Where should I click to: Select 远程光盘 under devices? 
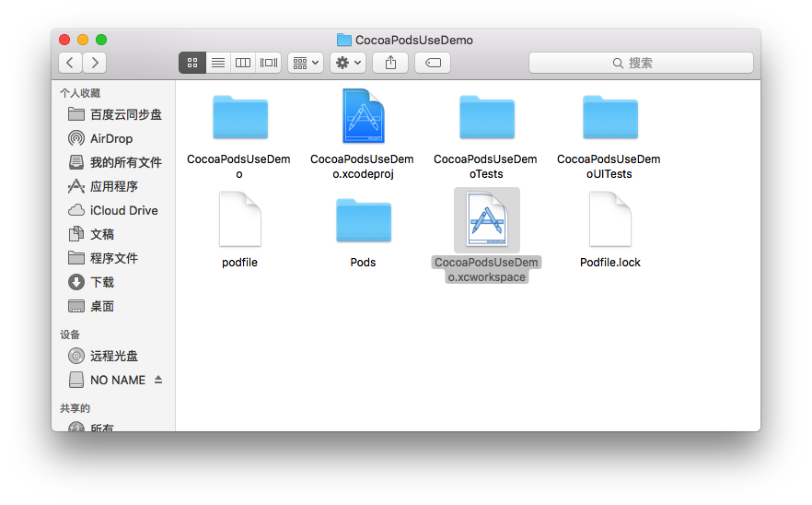click(114, 356)
